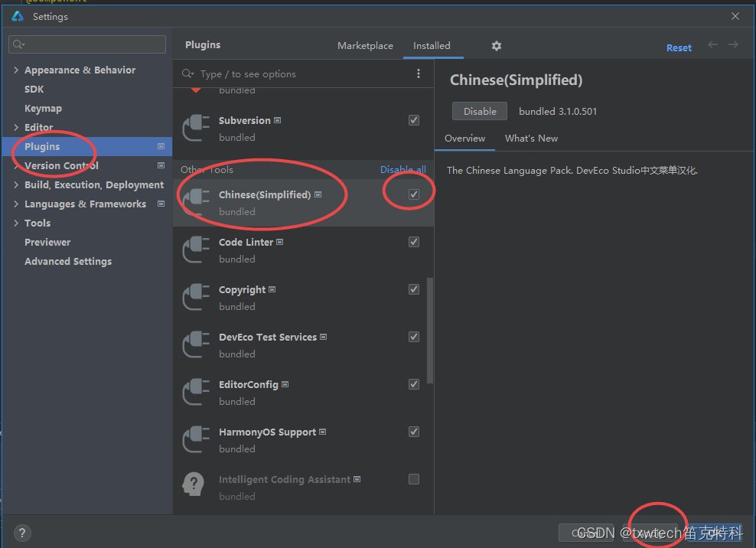Click the DevEco Test Services plugin icon
Image resolution: width=756 pixels, height=548 pixels.
coord(196,344)
